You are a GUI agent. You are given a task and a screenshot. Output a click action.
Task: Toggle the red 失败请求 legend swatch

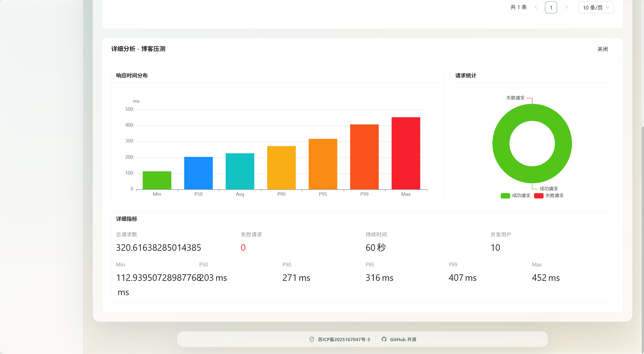tap(539, 196)
